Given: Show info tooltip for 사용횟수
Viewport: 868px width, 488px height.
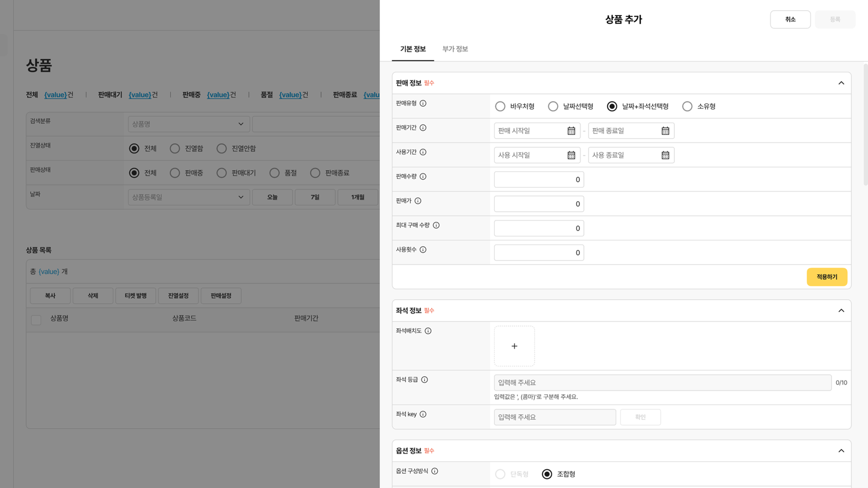Looking at the screenshot, I should pos(423,249).
